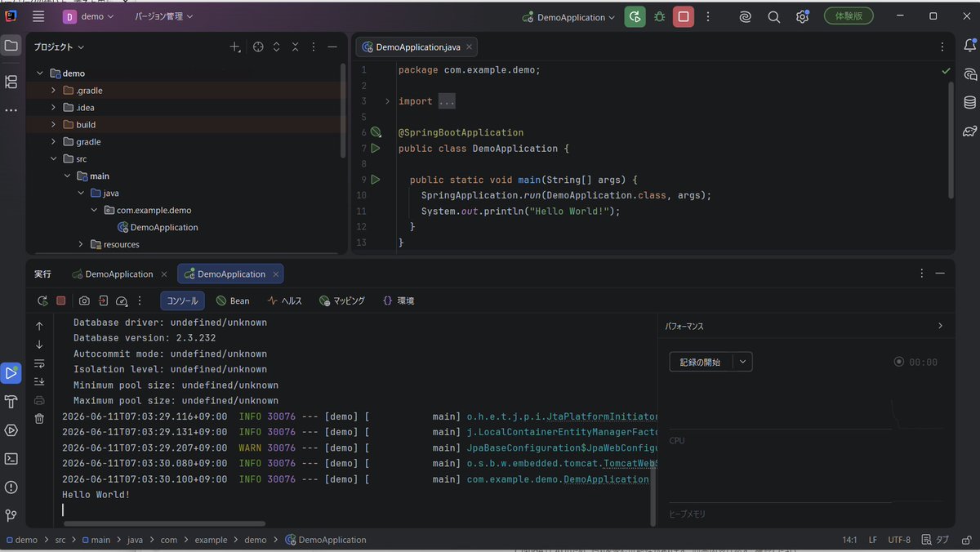
Task: Open the AI Chat tool window
Action: 970,74
